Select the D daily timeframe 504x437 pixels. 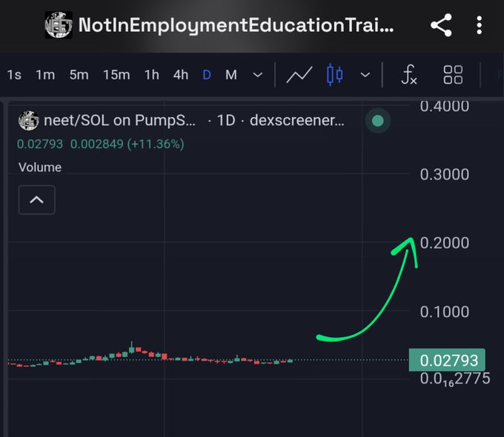[207, 75]
